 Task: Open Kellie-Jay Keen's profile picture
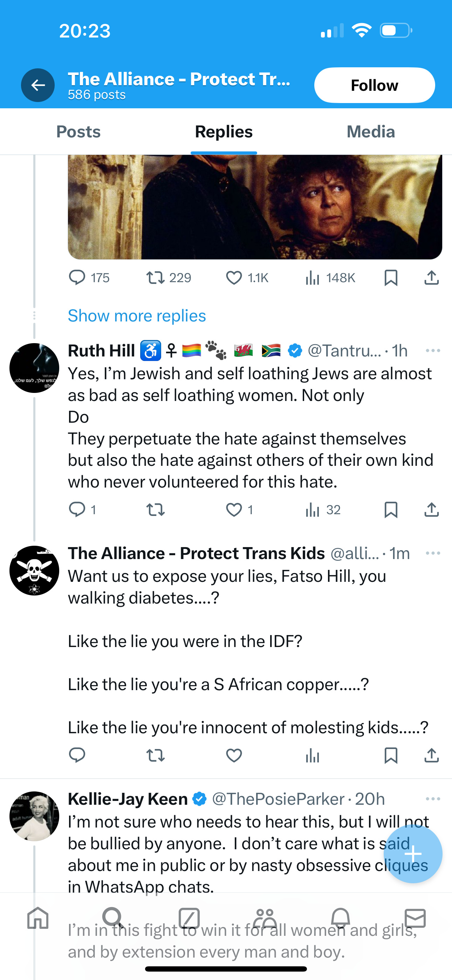point(34,816)
